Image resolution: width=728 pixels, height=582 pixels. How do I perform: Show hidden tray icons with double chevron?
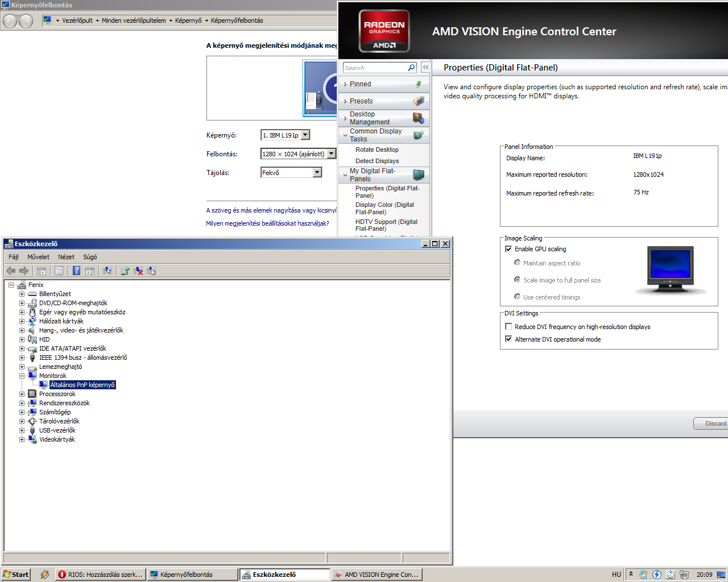click(631, 574)
